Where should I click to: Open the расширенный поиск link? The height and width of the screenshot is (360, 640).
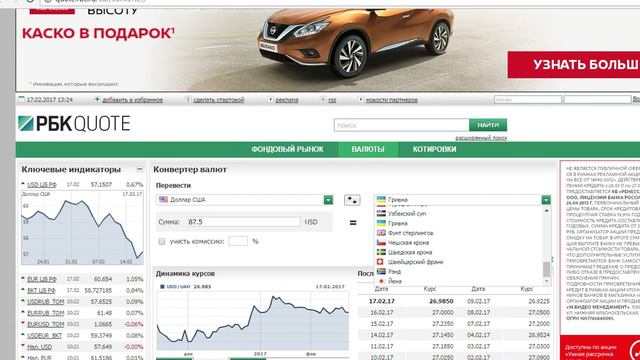[481, 138]
